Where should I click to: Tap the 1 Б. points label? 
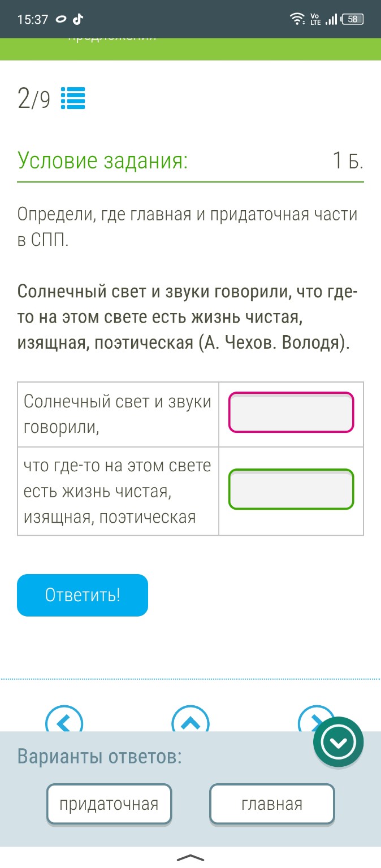tap(347, 160)
